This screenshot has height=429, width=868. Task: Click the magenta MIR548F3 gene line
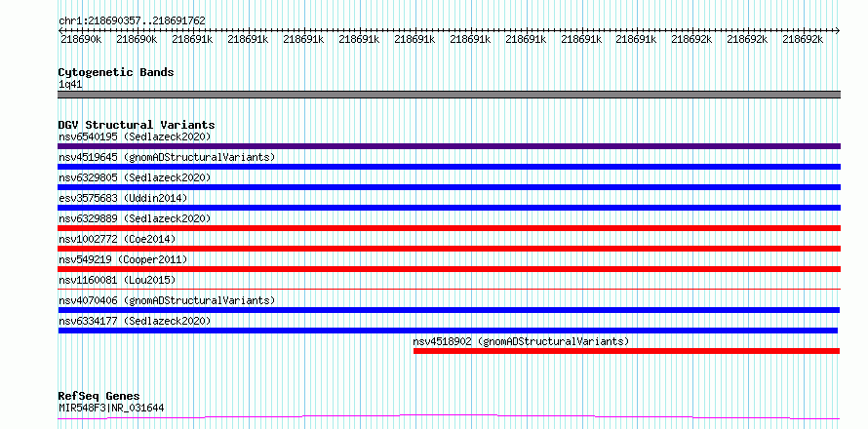coord(449,416)
